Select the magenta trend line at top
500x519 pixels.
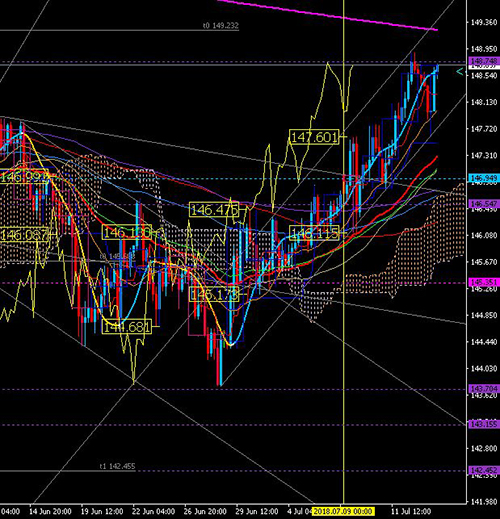(327, 15)
